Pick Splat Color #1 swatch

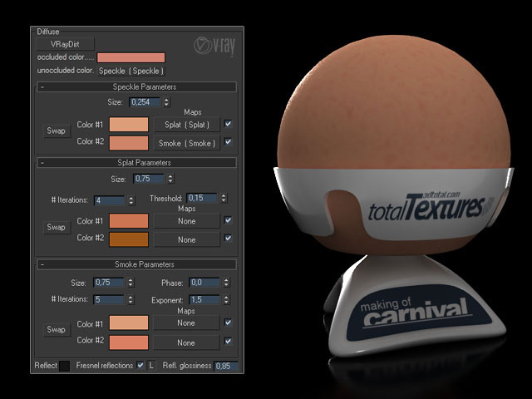[x=129, y=221]
